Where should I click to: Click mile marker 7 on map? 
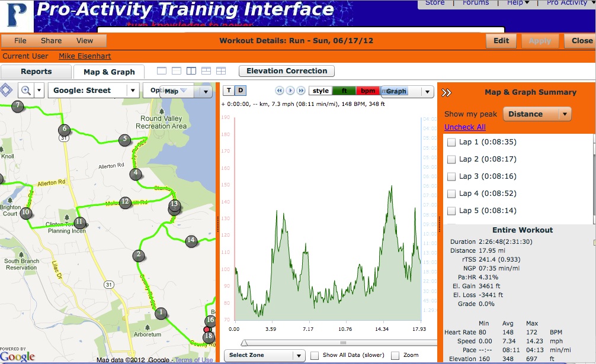tap(18, 106)
